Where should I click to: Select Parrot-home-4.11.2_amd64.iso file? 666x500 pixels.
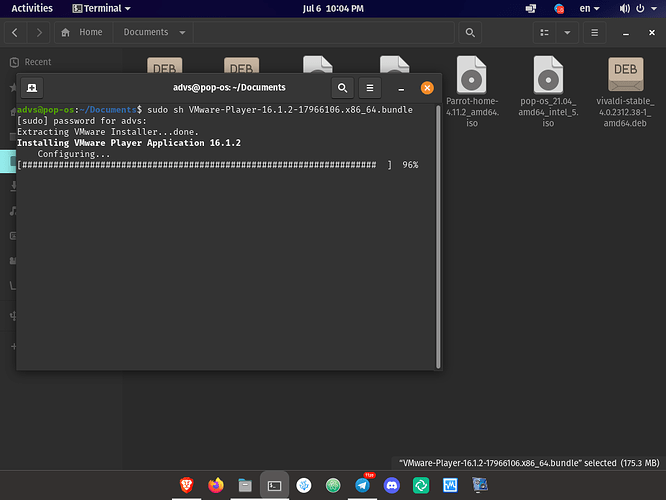pos(472,92)
